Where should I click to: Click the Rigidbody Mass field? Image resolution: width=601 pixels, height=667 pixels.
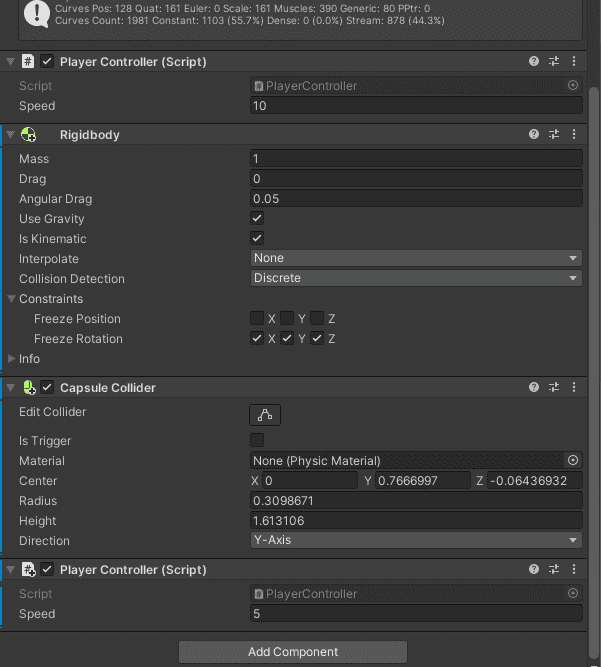pos(416,159)
